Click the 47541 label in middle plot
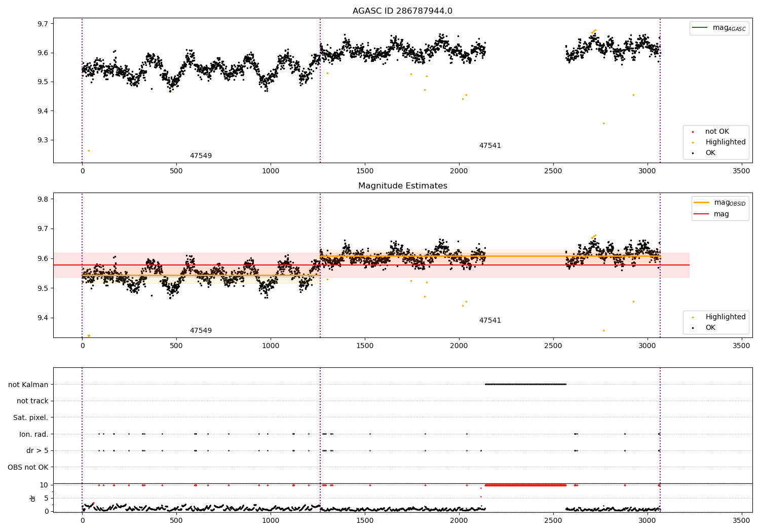 [490, 321]
